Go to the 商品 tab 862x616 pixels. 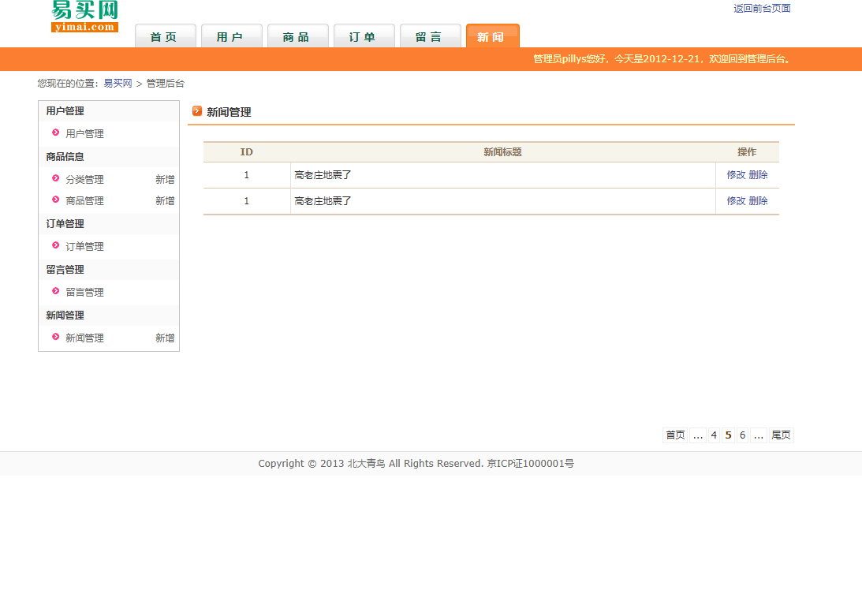coord(298,36)
